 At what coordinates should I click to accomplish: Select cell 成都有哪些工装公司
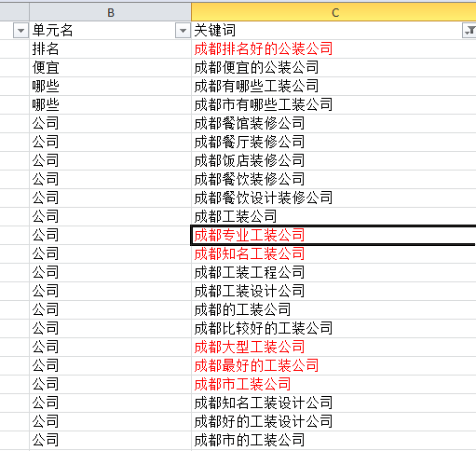tap(333, 86)
